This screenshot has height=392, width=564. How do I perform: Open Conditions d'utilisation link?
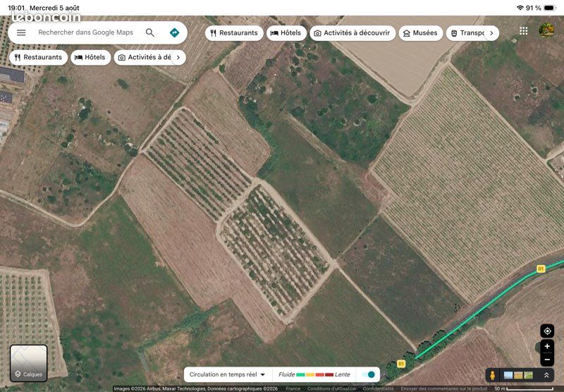pos(331,388)
